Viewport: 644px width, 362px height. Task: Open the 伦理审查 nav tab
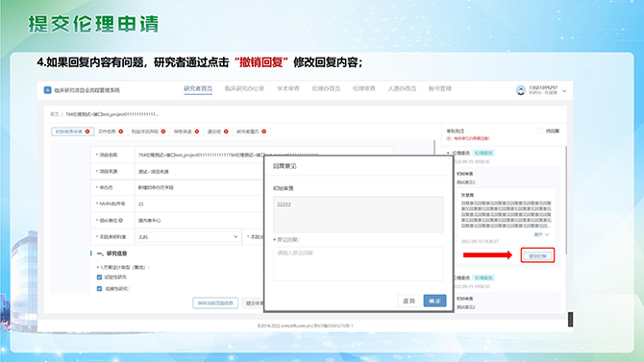coord(364,88)
